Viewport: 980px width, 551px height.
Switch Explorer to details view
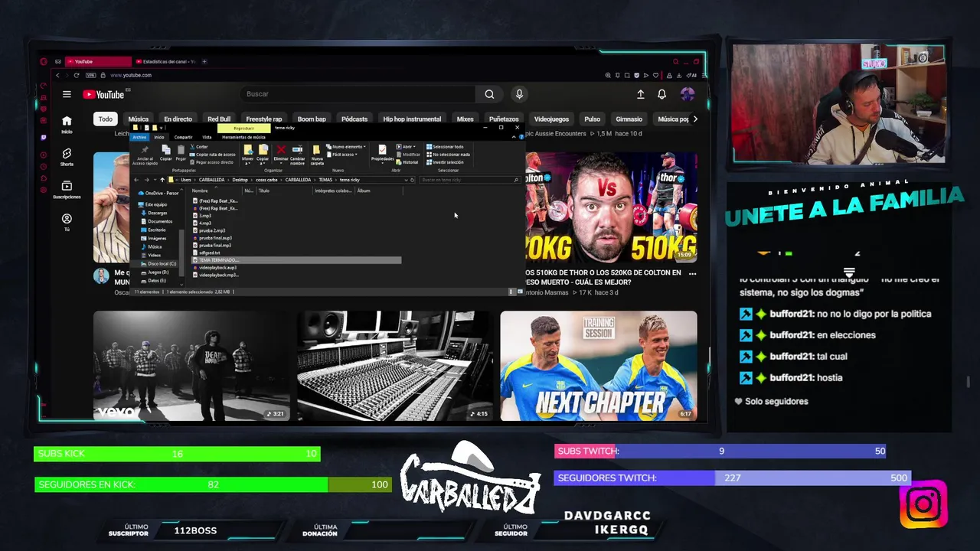[511, 292]
